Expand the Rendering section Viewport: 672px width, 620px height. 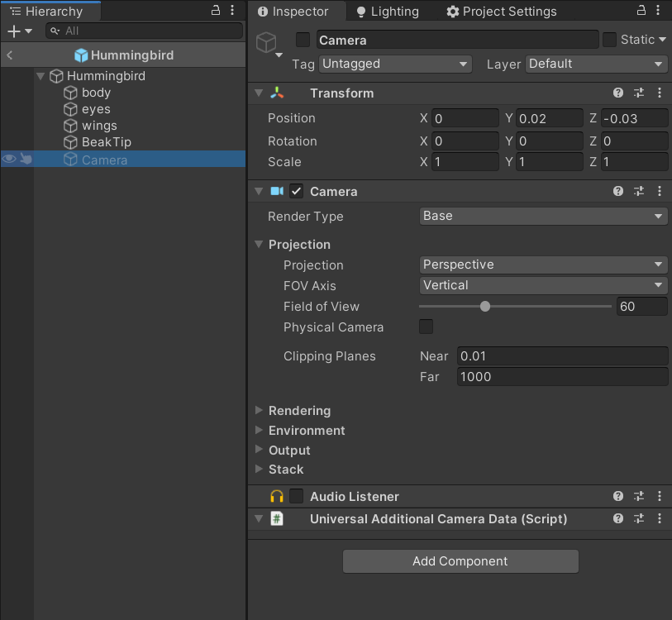tap(259, 410)
